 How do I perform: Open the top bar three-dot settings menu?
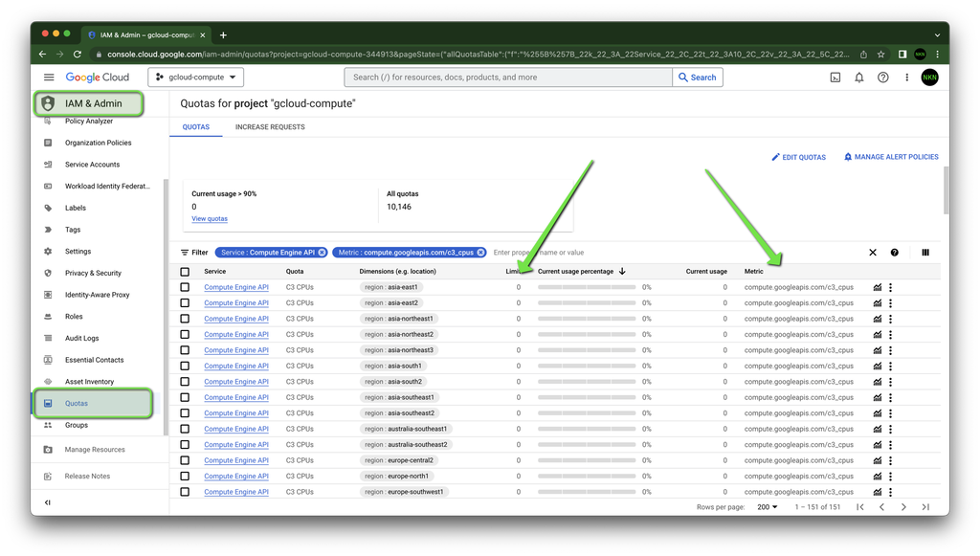(907, 78)
